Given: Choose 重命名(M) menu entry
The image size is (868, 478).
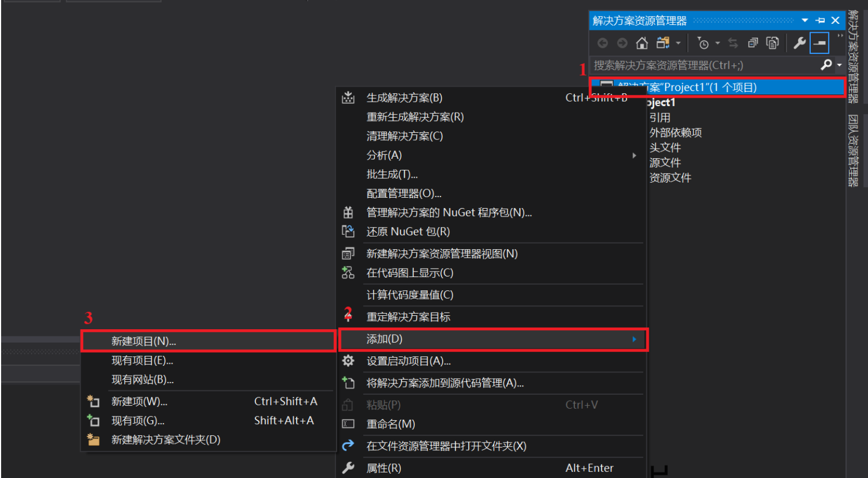Looking at the screenshot, I should 491,424.
